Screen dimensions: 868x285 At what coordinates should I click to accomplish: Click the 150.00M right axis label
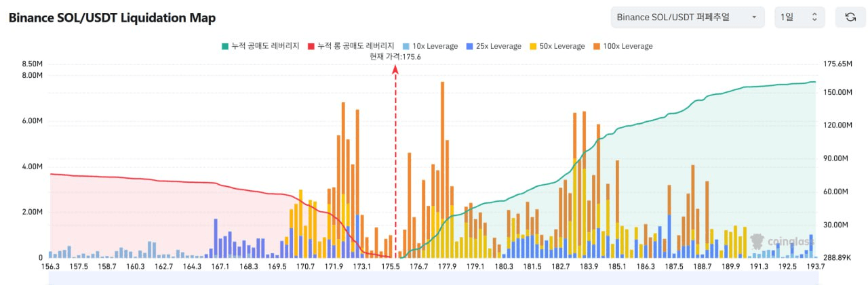click(837, 92)
